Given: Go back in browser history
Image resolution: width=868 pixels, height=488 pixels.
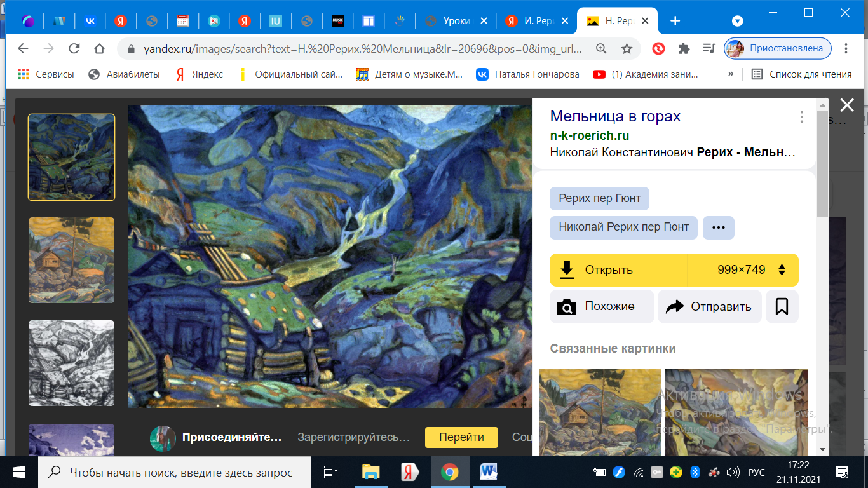Looking at the screenshot, I should pos(23,49).
